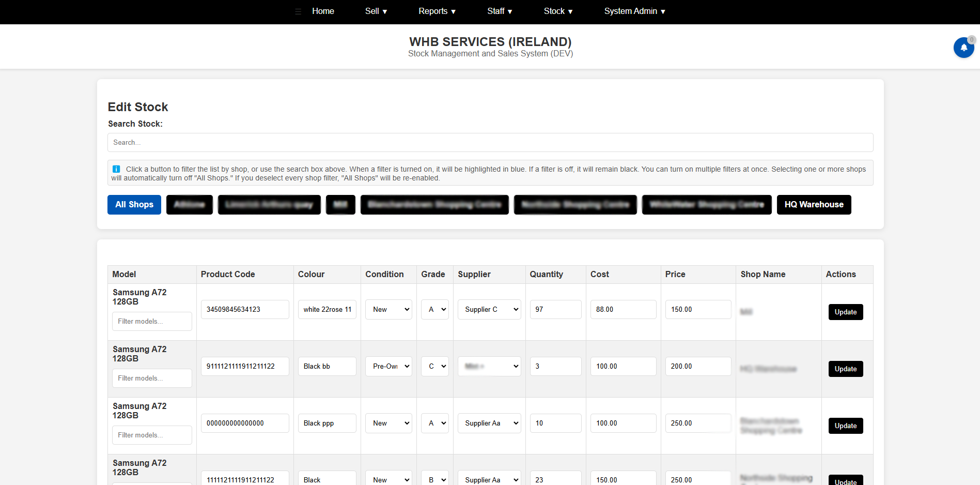Click Update for the white 22rose row
980x485 pixels.
coord(846,312)
